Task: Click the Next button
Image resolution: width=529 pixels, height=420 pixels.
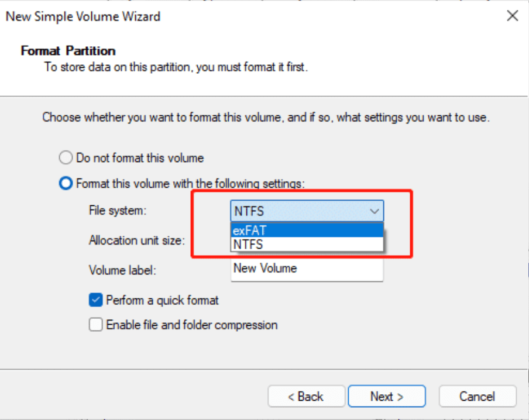Action: point(387,396)
